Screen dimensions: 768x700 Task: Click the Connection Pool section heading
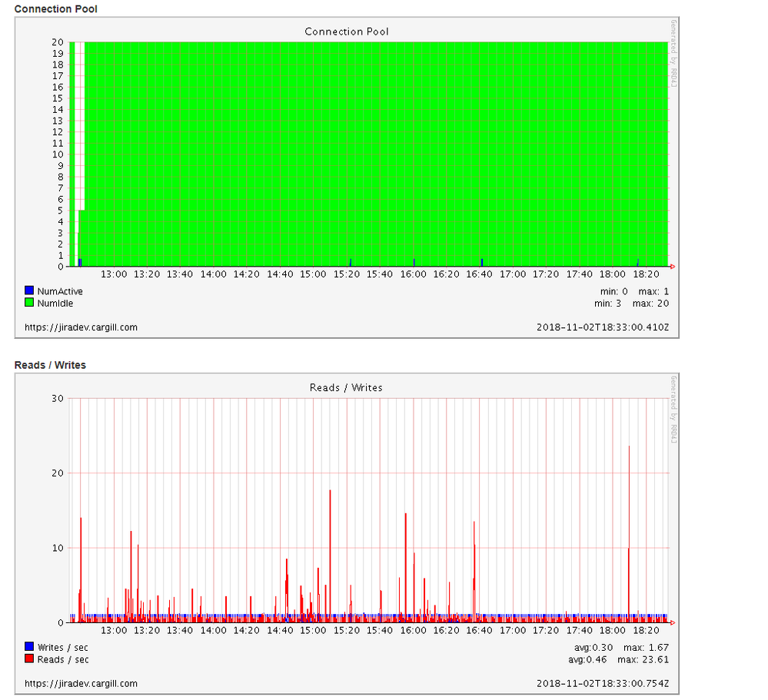pyautogui.click(x=56, y=8)
